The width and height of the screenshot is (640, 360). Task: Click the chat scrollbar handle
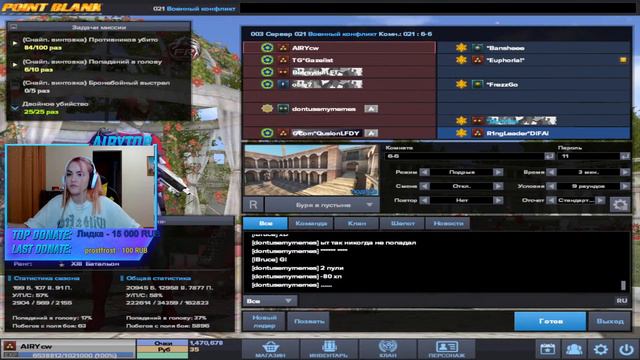tap(623, 285)
